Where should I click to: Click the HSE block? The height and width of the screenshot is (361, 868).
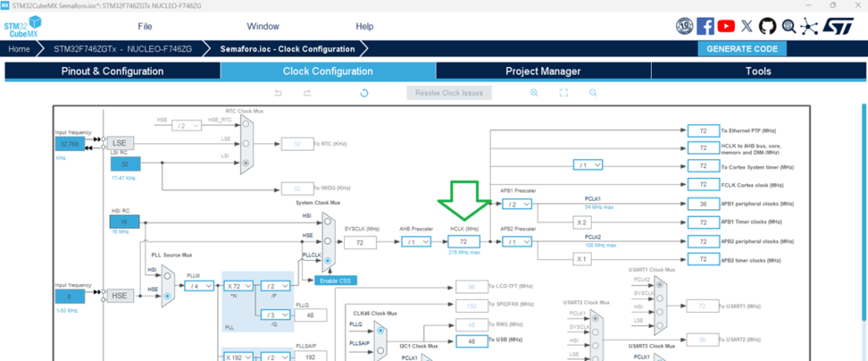coord(120,296)
